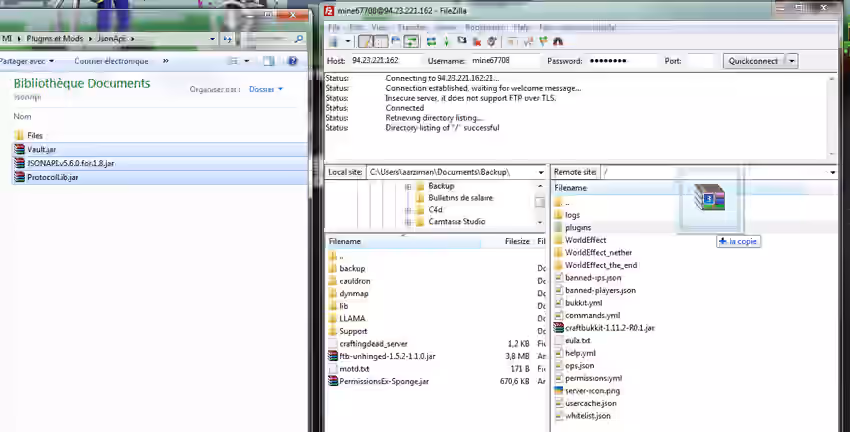Open the Edit menu in FileZilla

click(356, 27)
